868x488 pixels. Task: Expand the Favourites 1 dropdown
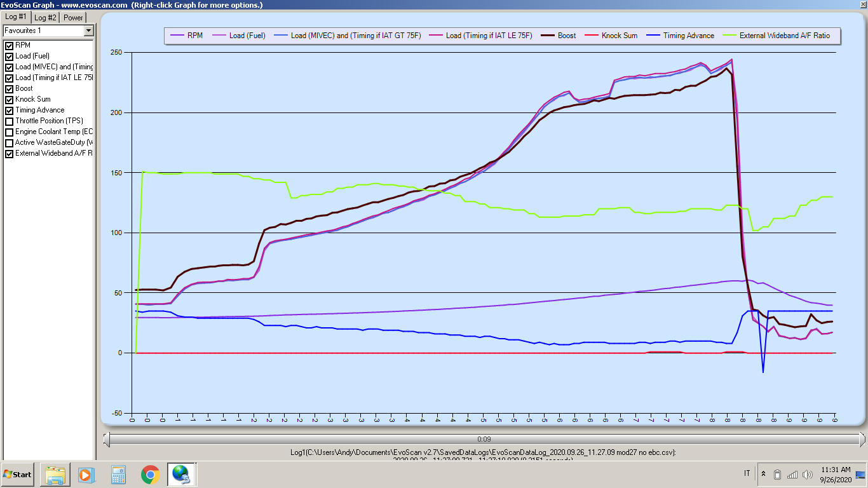click(88, 31)
